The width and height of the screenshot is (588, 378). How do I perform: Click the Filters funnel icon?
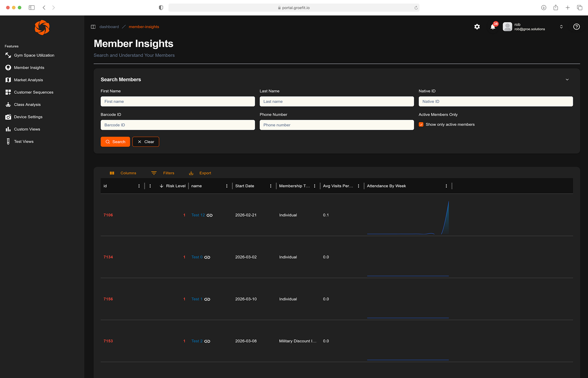[154, 173]
